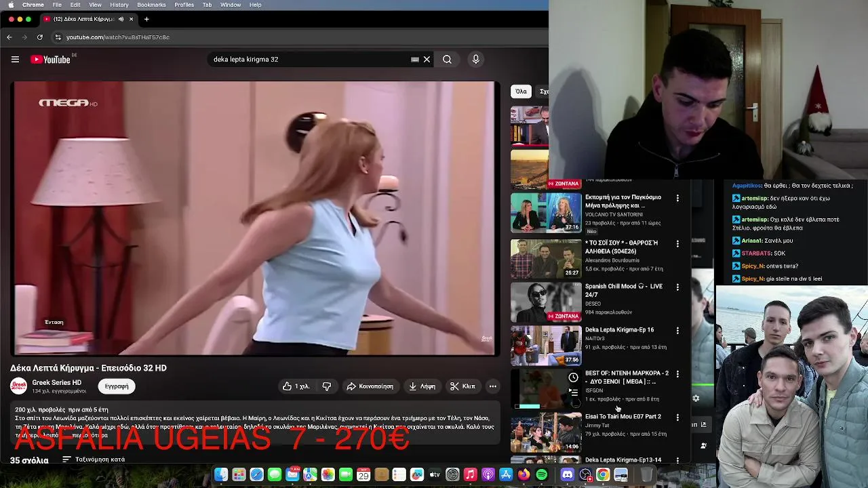Open the Volcano TV Santorini video thumbnail
This screenshot has width=868, height=488.
click(x=546, y=212)
